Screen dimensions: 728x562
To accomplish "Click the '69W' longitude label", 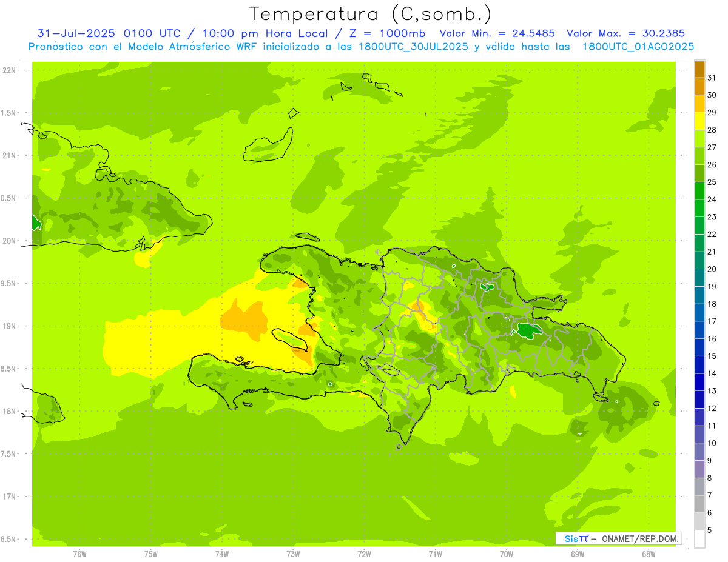I will 578,554.
